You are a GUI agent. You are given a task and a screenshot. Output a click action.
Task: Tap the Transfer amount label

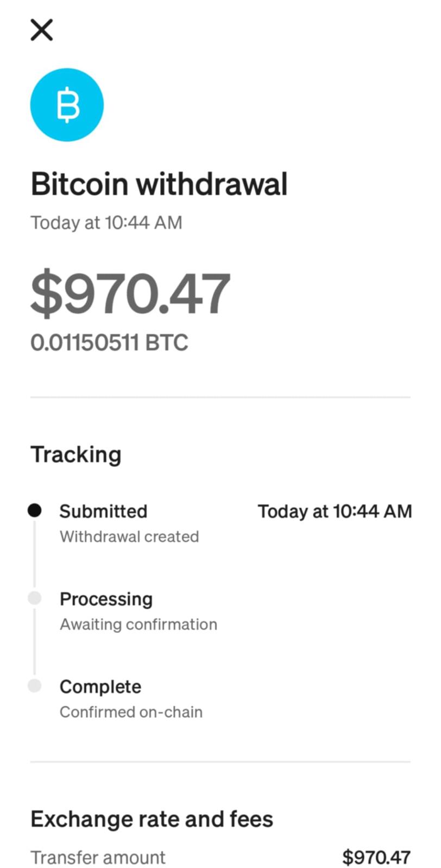98,858
